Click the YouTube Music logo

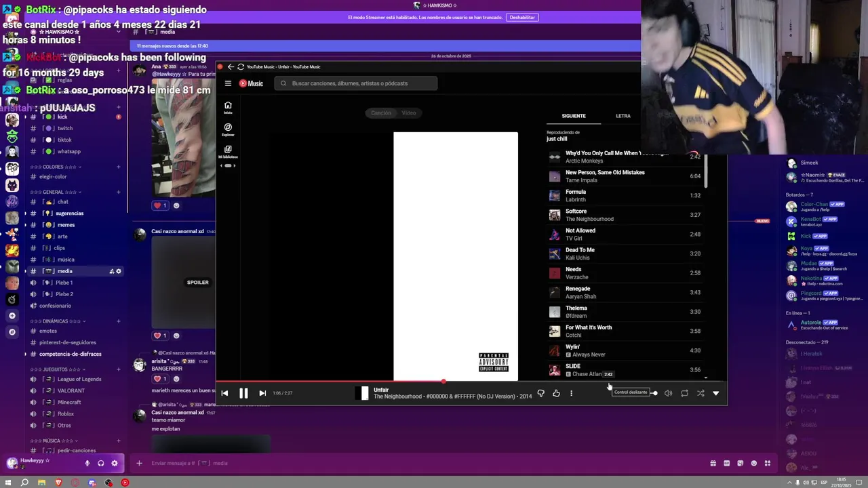pyautogui.click(x=251, y=83)
